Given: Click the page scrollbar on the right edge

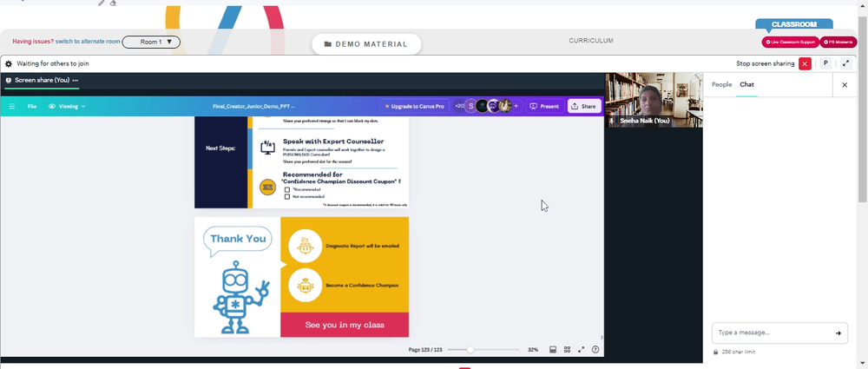Looking at the screenshot, I should 863,109.
